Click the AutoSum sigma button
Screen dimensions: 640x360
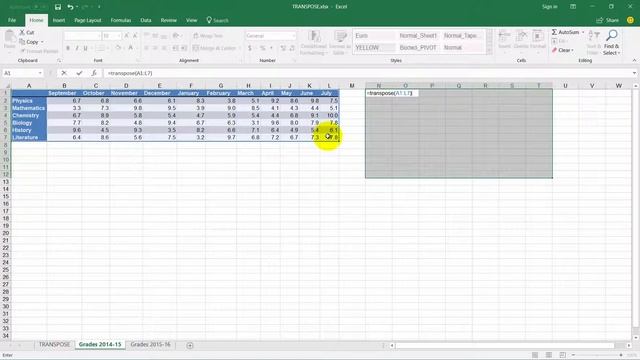pyautogui.click(x=565, y=32)
